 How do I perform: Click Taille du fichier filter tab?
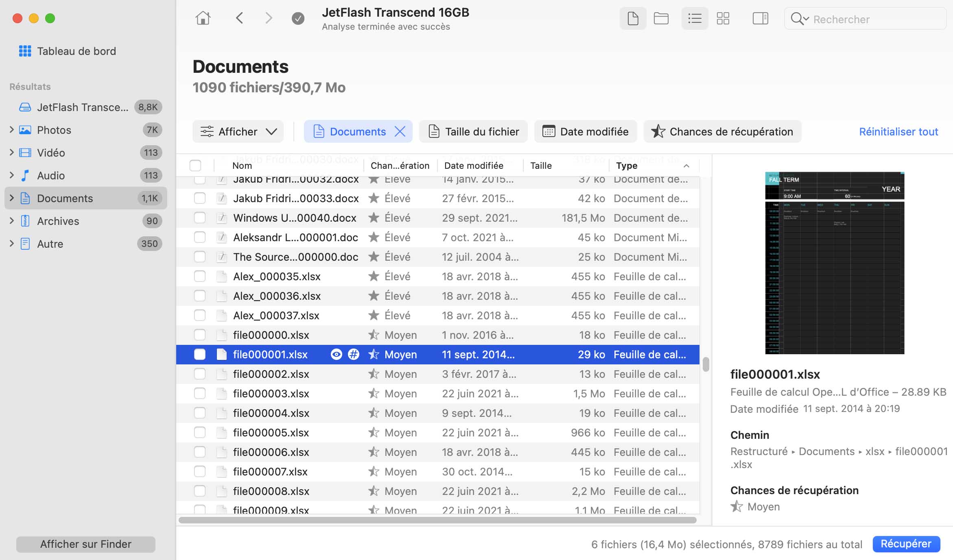[x=474, y=131]
